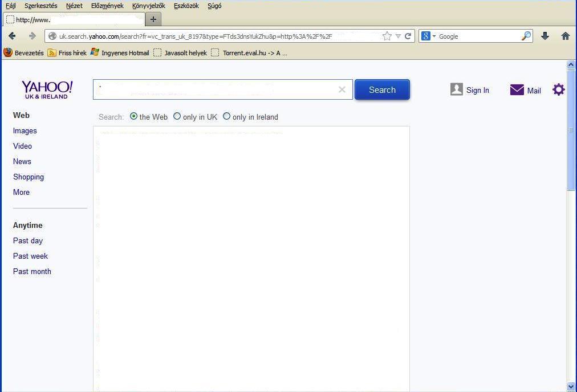Switch to Images results

point(25,131)
